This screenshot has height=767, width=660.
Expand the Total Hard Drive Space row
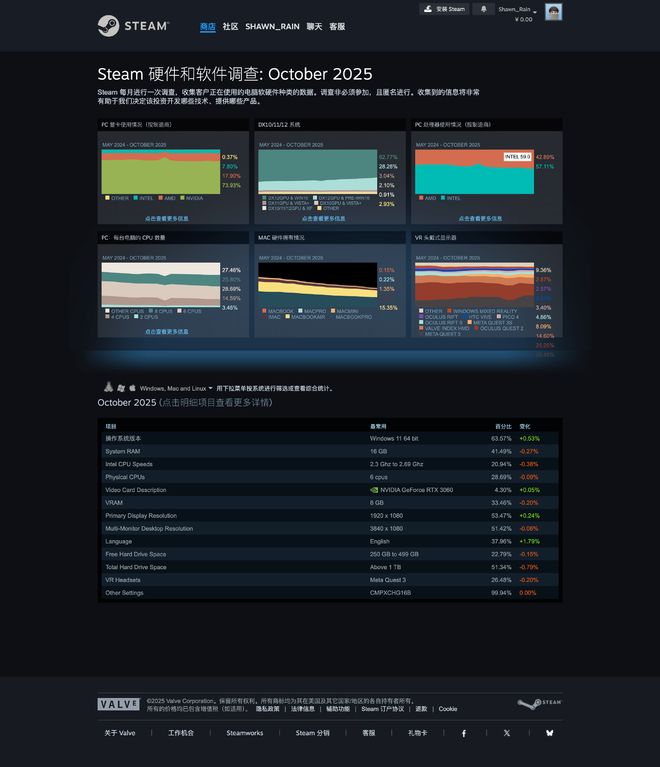tap(330, 567)
